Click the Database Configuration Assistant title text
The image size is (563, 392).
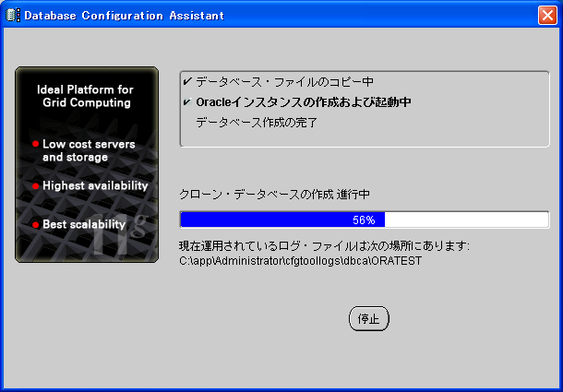pos(125,16)
